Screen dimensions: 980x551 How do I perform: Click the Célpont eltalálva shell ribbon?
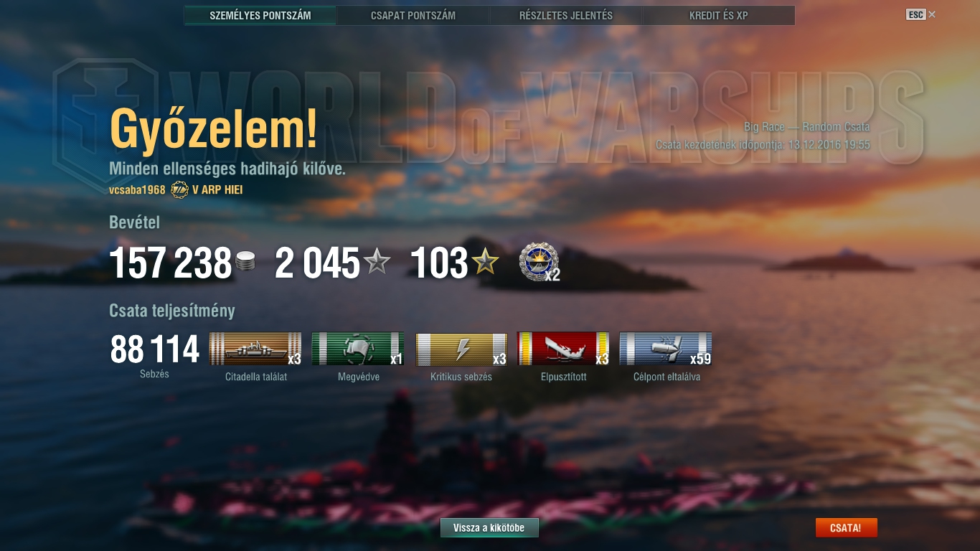coord(666,349)
